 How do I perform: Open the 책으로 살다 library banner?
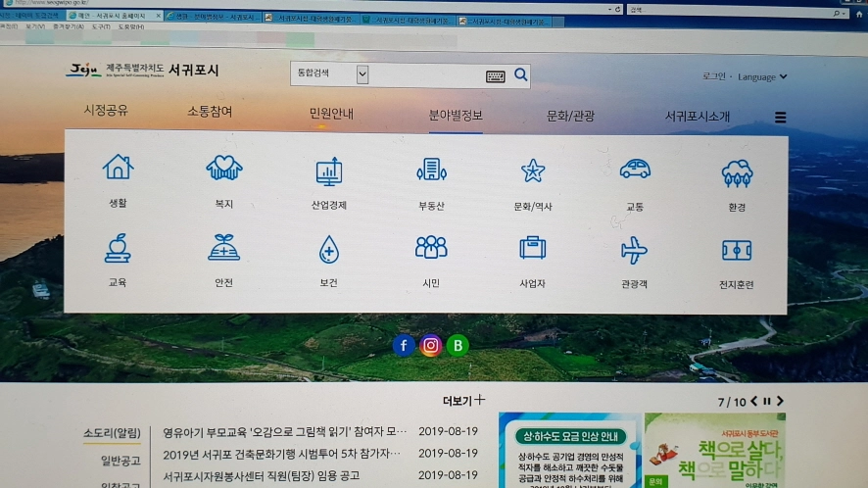[x=714, y=451]
